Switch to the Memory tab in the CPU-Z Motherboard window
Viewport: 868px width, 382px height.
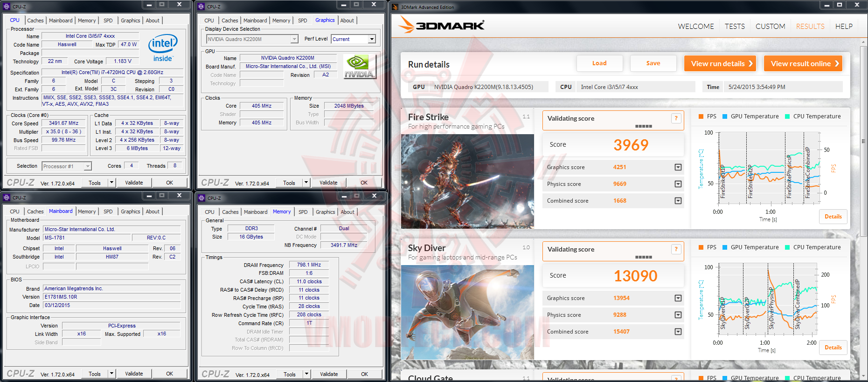pyautogui.click(x=87, y=211)
